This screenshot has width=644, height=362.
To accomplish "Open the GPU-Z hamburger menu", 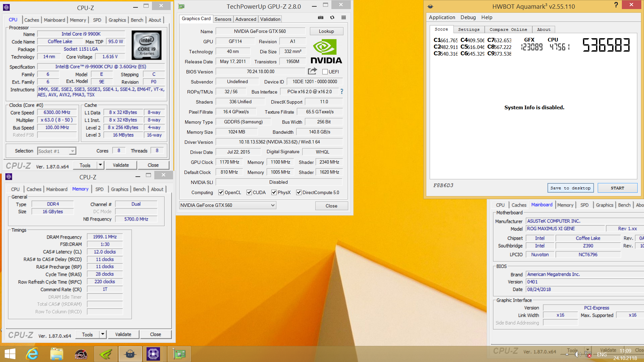I will coord(343,17).
